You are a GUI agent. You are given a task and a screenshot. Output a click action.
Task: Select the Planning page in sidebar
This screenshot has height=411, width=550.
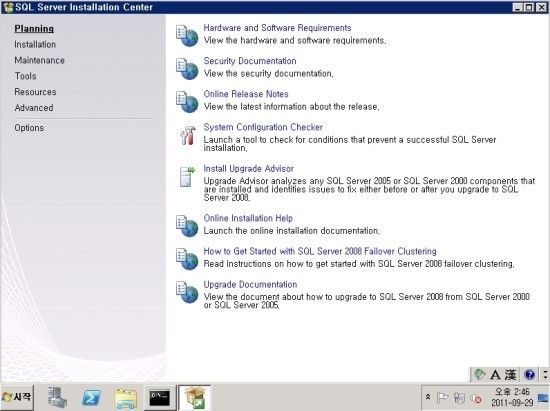pos(34,29)
